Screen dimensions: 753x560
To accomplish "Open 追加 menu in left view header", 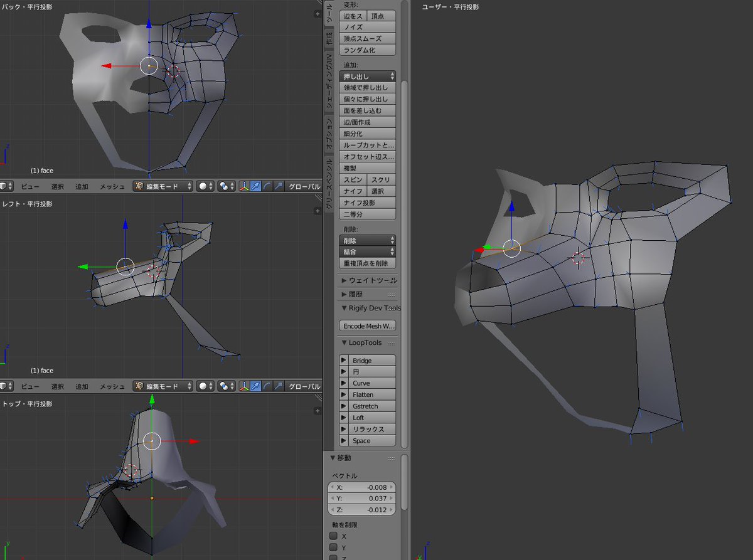I will (x=82, y=386).
